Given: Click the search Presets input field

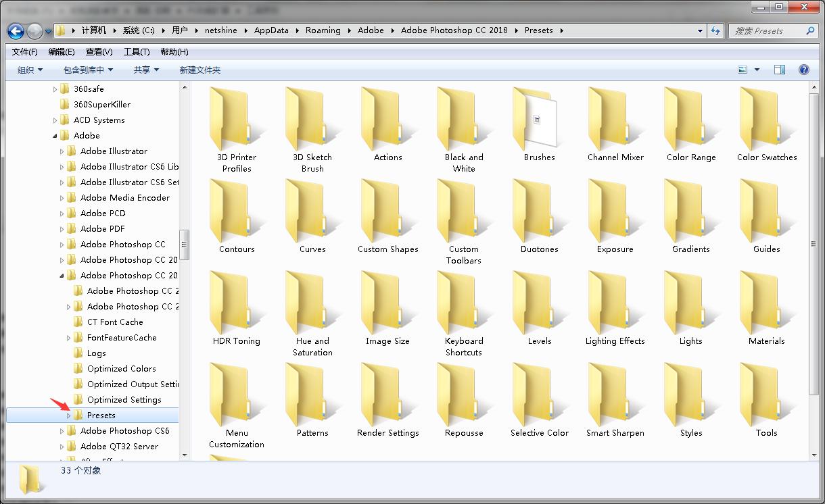Looking at the screenshot, I should click(x=768, y=30).
